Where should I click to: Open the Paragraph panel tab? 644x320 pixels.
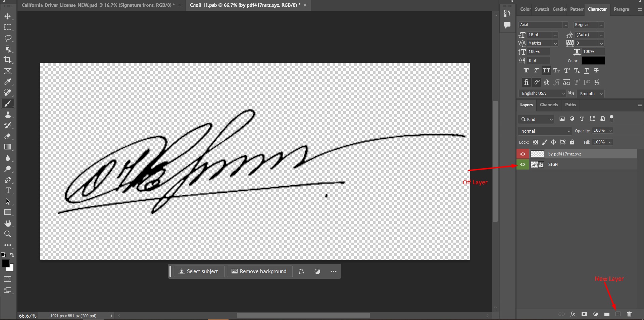coord(621,9)
